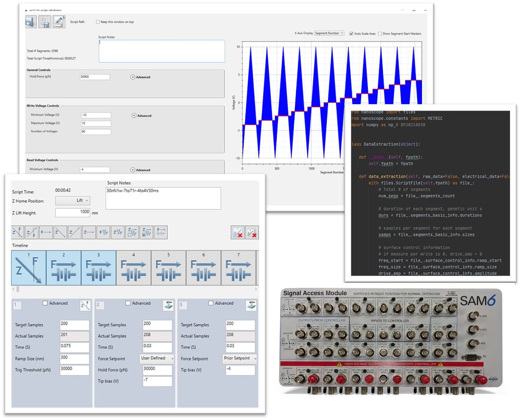The width and height of the screenshot is (521, 420).
Task: Enable Show Segment Start Markers
Action: click(x=379, y=33)
